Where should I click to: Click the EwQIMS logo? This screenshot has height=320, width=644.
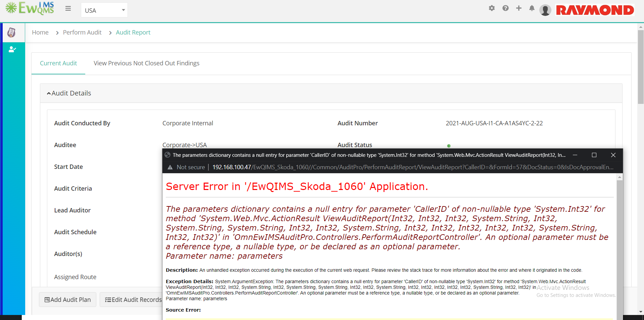pos(30,8)
